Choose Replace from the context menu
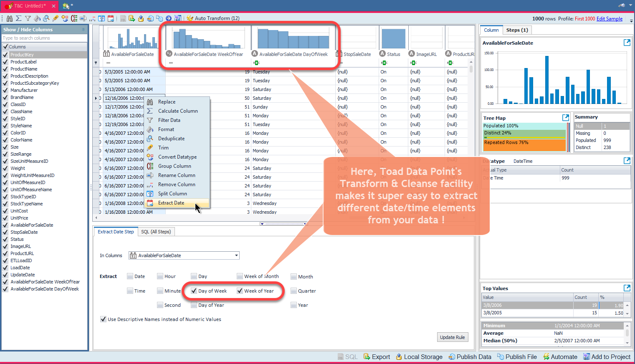The width and height of the screenshot is (635, 364). click(x=177, y=102)
